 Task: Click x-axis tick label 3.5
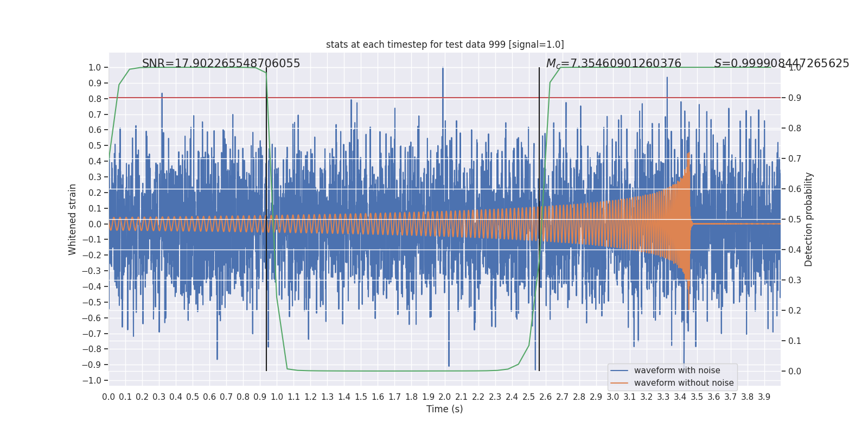tap(697, 397)
